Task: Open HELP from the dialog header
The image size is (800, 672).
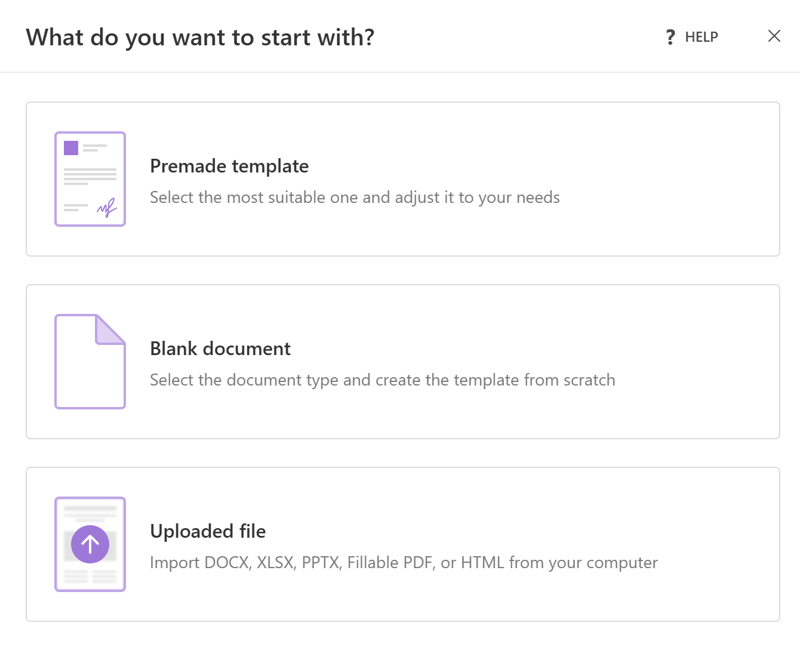Action: pos(701,37)
